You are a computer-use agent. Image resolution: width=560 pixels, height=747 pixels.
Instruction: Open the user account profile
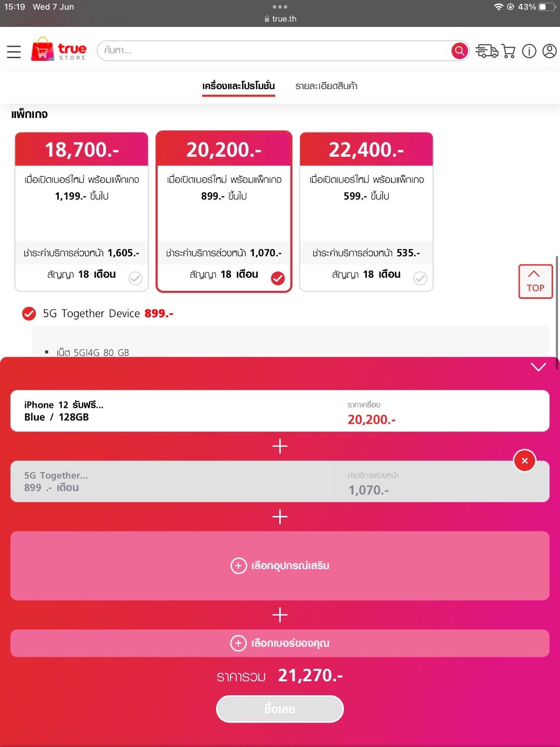click(x=550, y=51)
